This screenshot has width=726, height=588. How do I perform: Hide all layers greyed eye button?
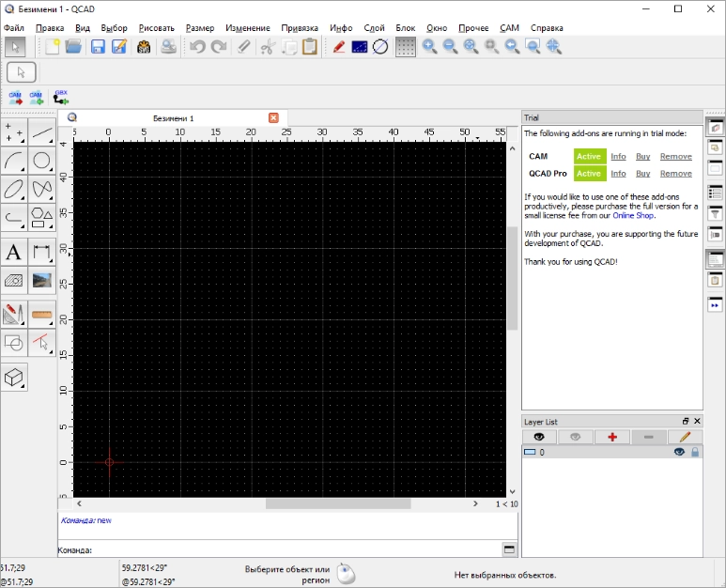575,437
